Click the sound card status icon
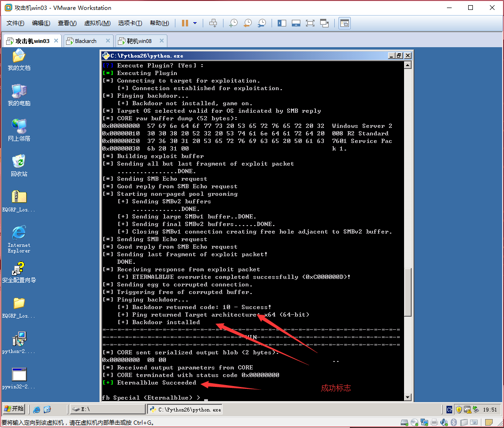This screenshot has width=504, height=428. coord(444,422)
